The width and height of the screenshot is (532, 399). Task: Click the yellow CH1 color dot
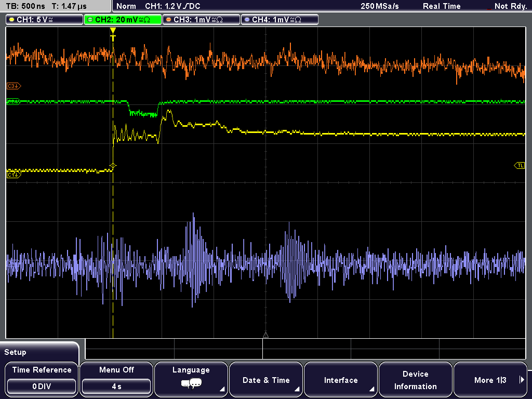12,20
